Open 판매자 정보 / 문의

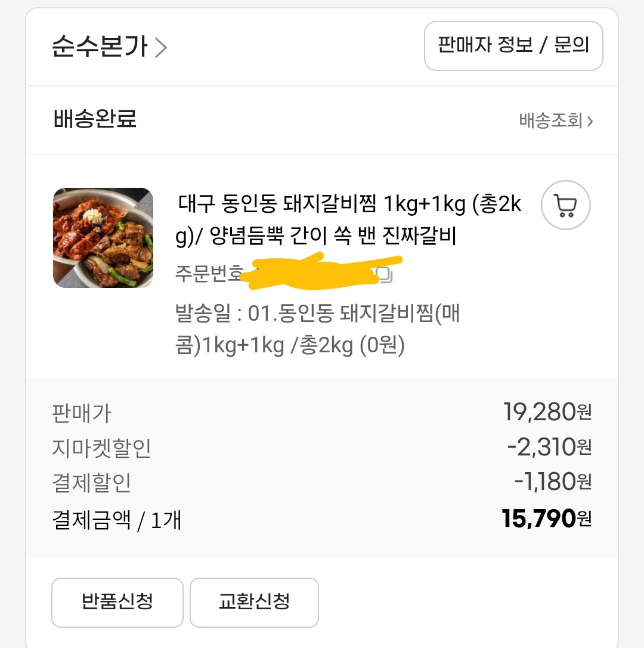(x=513, y=46)
